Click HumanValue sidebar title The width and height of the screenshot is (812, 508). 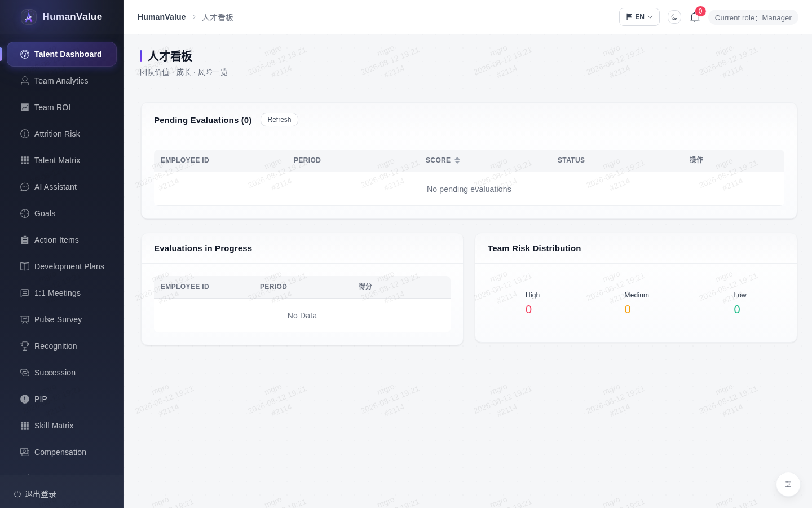[72, 16]
